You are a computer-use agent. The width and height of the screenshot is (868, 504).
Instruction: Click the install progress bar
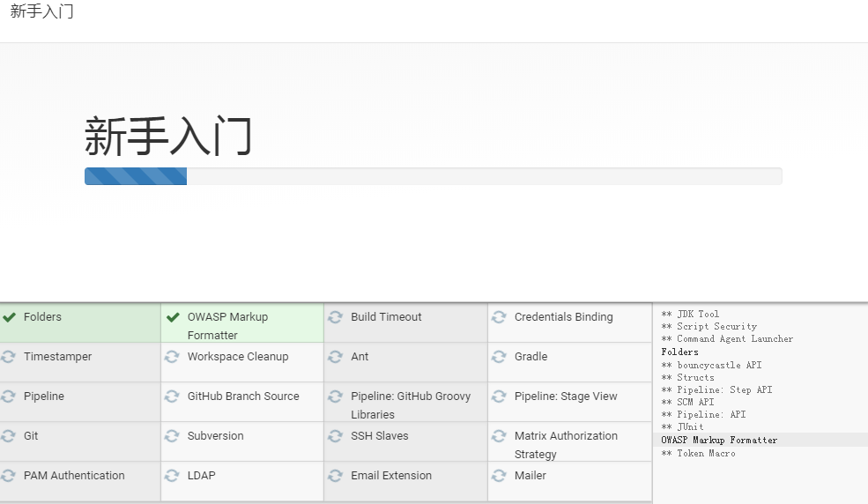click(x=433, y=176)
